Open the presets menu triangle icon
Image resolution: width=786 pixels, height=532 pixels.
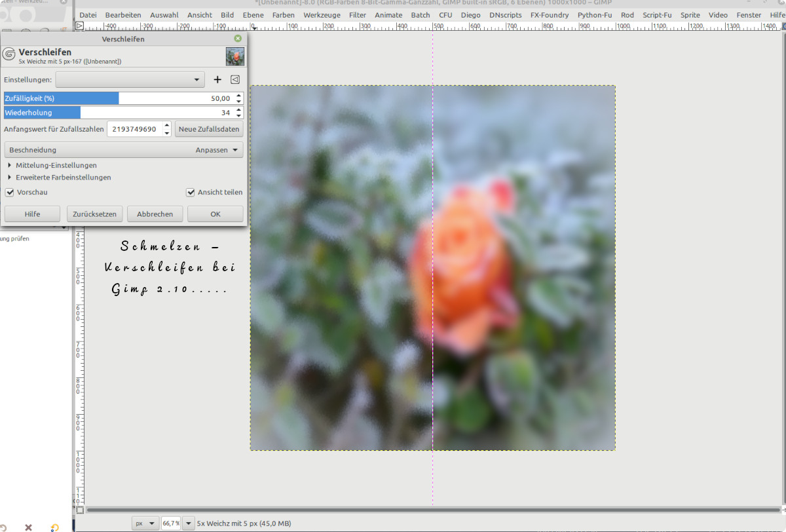(x=235, y=80)
